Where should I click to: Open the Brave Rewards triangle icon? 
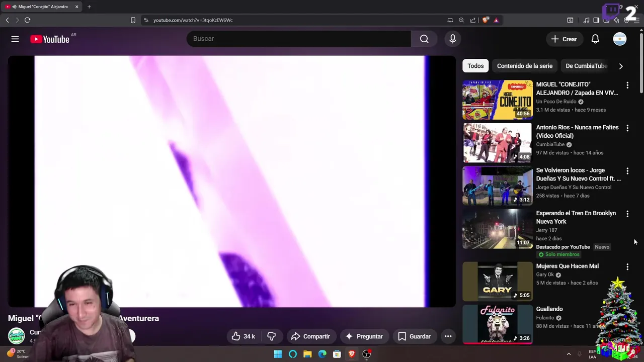point(496,20)
